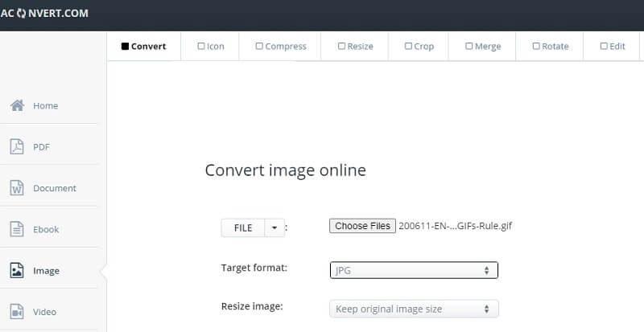Expand the Resize image size dropdown

(414, 309)
